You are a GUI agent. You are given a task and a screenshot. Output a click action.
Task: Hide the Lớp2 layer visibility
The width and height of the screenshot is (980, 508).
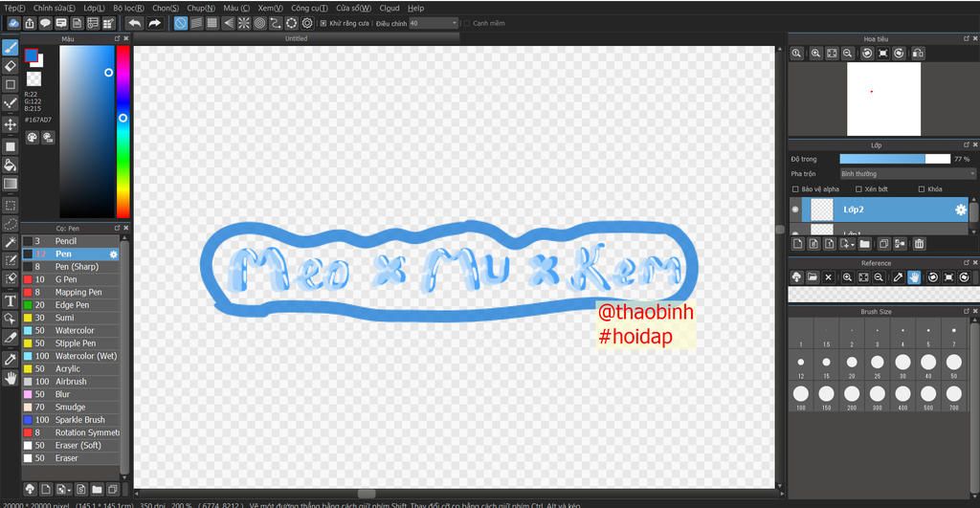pos(795,210)
